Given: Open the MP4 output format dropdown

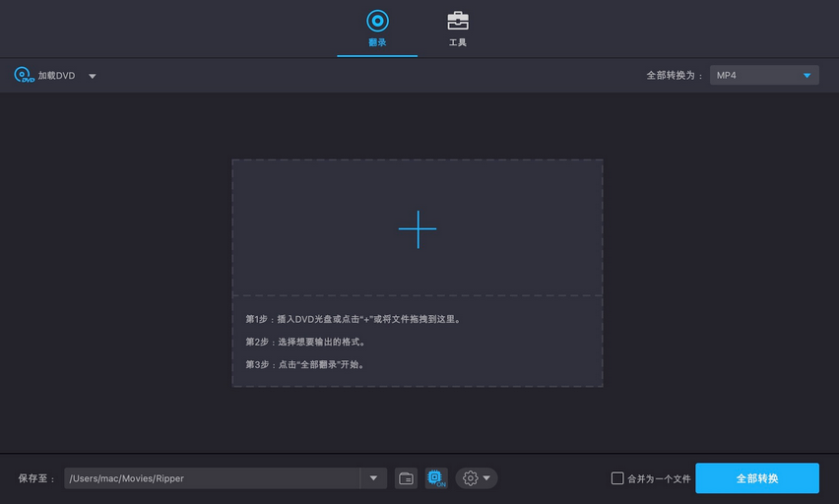Looking at the screenshot, I should tap(764, 76).
